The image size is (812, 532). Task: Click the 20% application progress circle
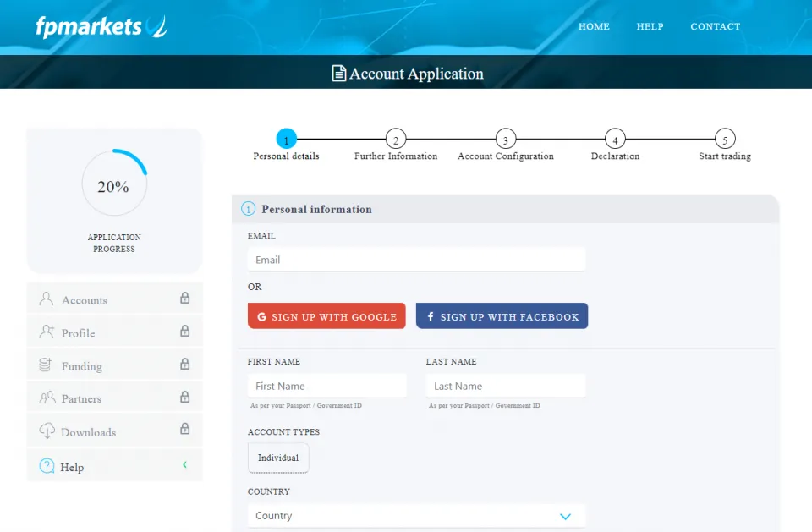(114, 185)
